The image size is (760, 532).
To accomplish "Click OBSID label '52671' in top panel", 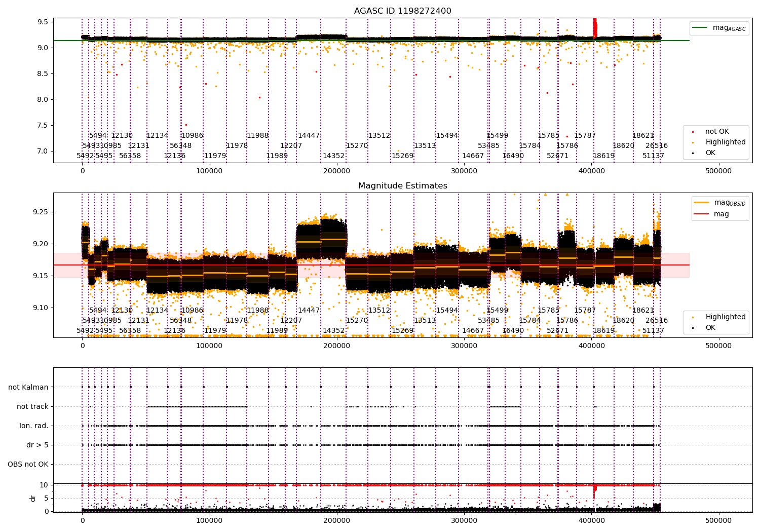I will coord(557,156).
